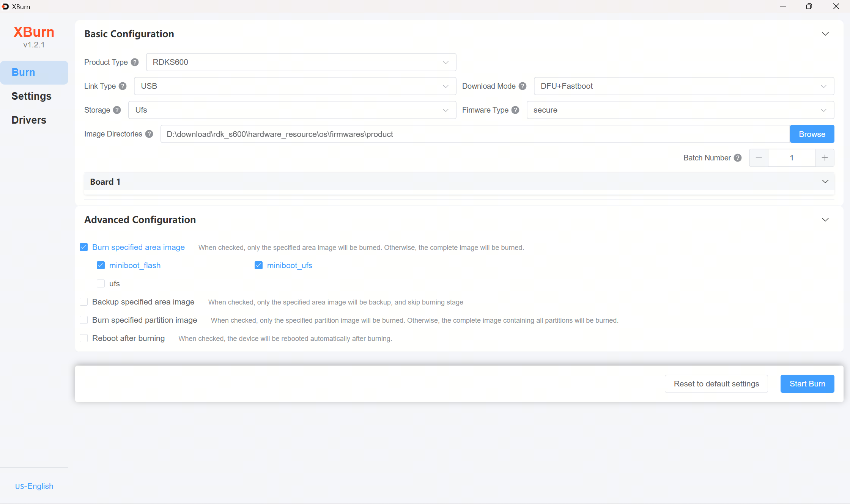
Task: Click the Product Type help icon
Action: click(x=135, y=62)
